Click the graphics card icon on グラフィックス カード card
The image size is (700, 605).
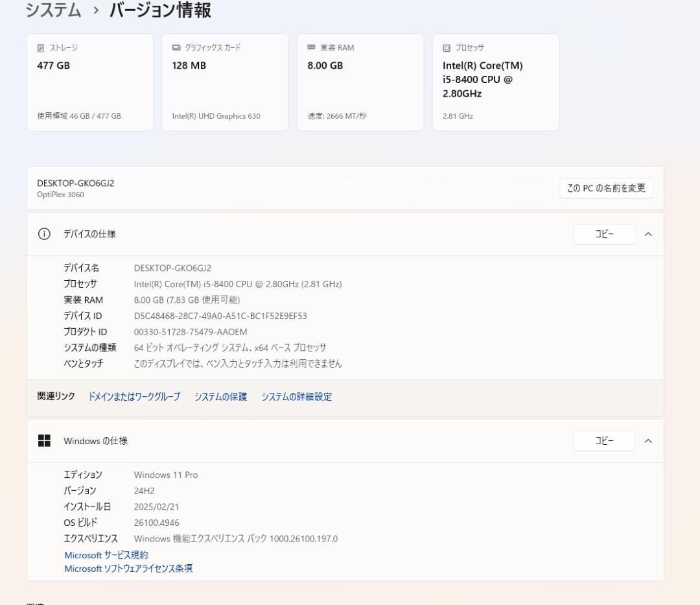click(175, 47)
